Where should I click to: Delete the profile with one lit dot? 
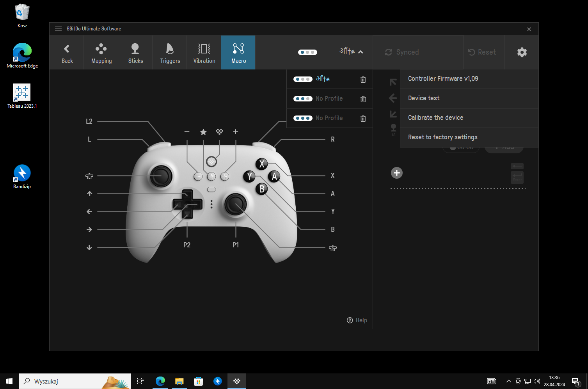tap(363, 80)
